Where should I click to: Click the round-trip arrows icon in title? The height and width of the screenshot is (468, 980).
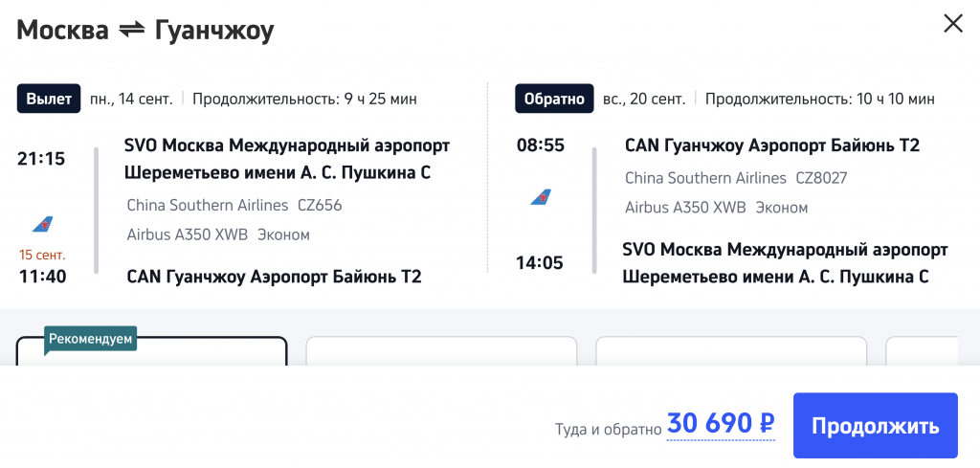[131, 31]
